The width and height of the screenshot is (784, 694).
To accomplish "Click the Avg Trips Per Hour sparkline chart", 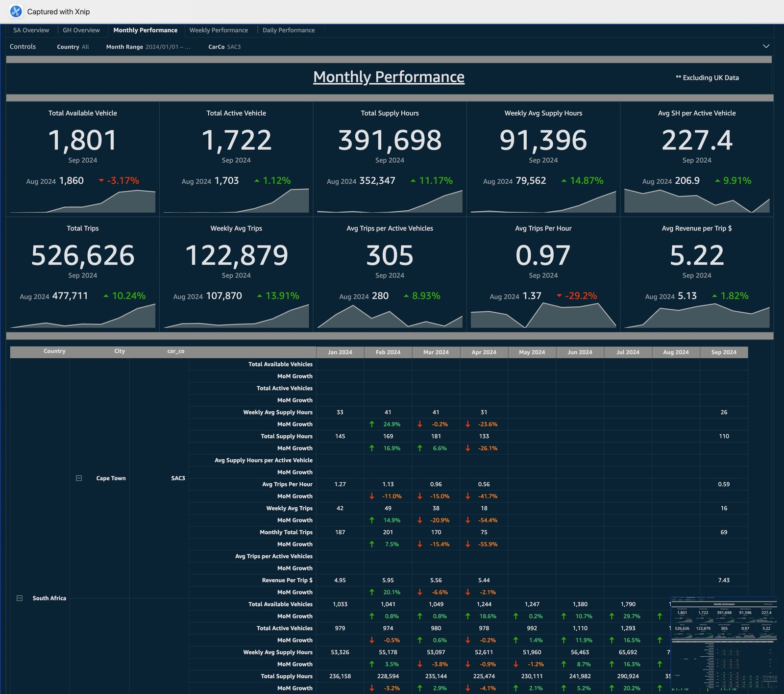I will pyautogui.click(x=543, y=315).
